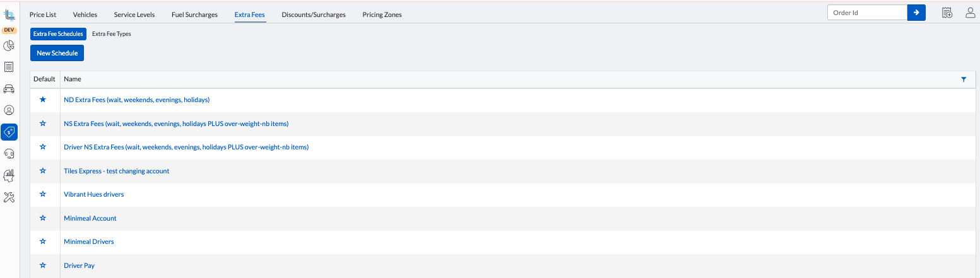Open NS Extra Fees schedule link

[x=176, y=124]
